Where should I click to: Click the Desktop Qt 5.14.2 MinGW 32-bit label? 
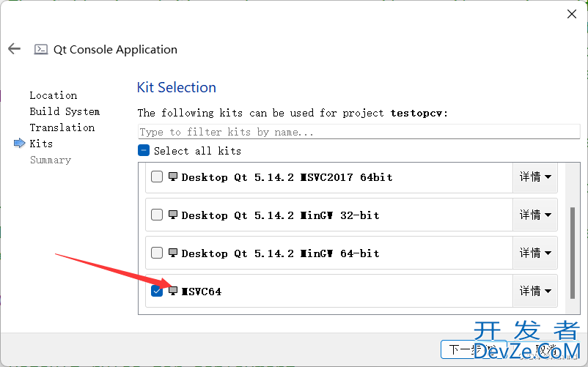point(280,215)
